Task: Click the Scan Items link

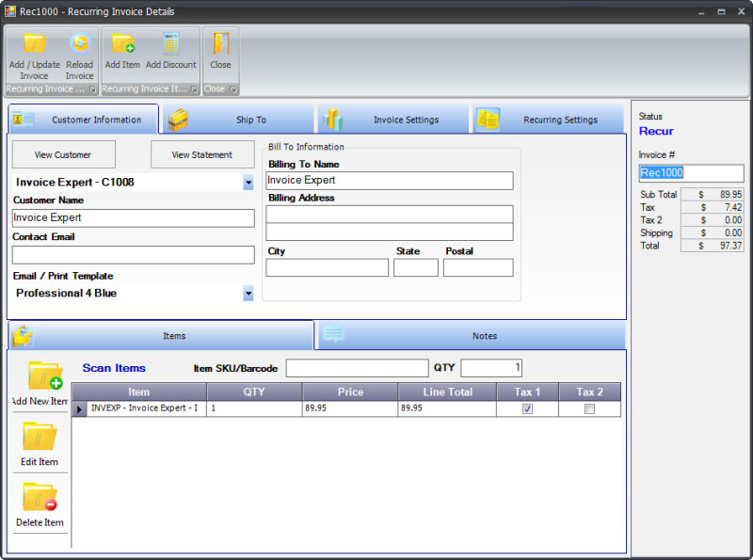Action: [x=114, y=368]
